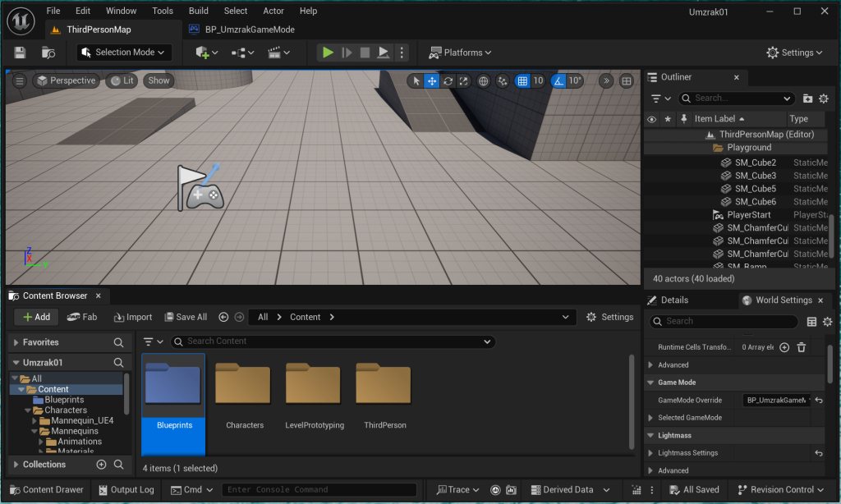Viewport: 841px width, 504px height.
Task: Click Save All in Content Browser
Action: pyautogui.click(x=186, y=317)
